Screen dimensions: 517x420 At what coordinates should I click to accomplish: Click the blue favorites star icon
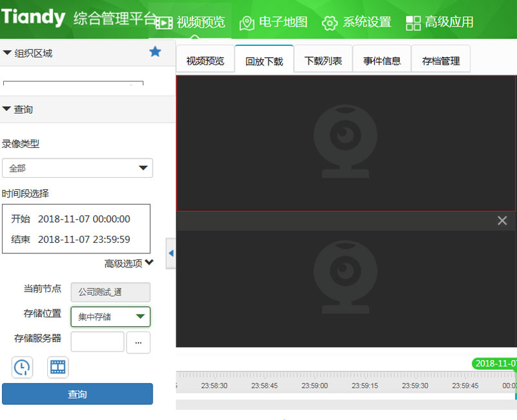[x=155, y=52]
